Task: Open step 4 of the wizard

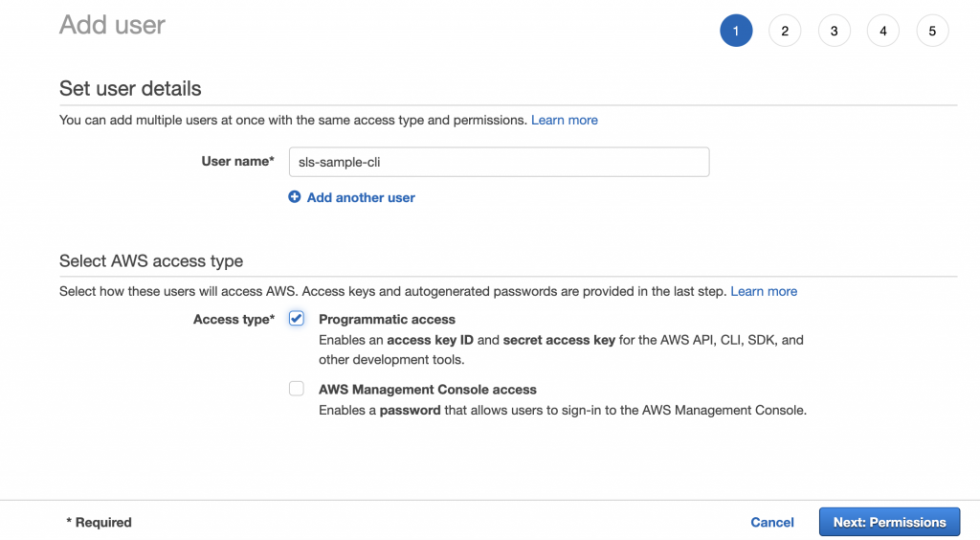Action: pos(883,31)
